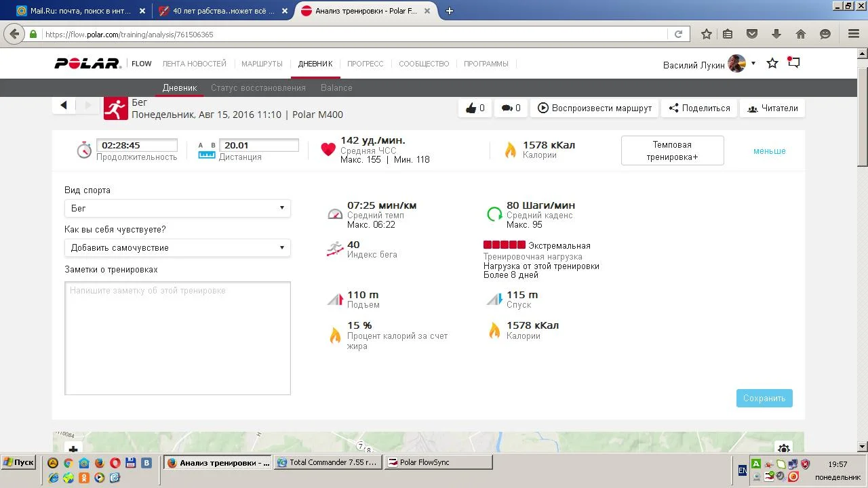This screenshot has width=868, height=488.
Task: Collapse details with the меньше link
Action: click(x=769, y=151)
